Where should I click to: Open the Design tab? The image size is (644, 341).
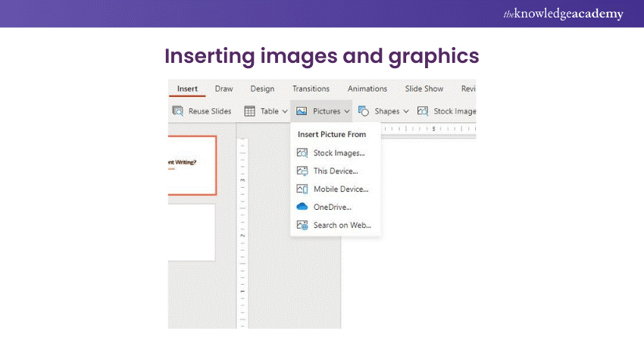click(x=262, y=89)
